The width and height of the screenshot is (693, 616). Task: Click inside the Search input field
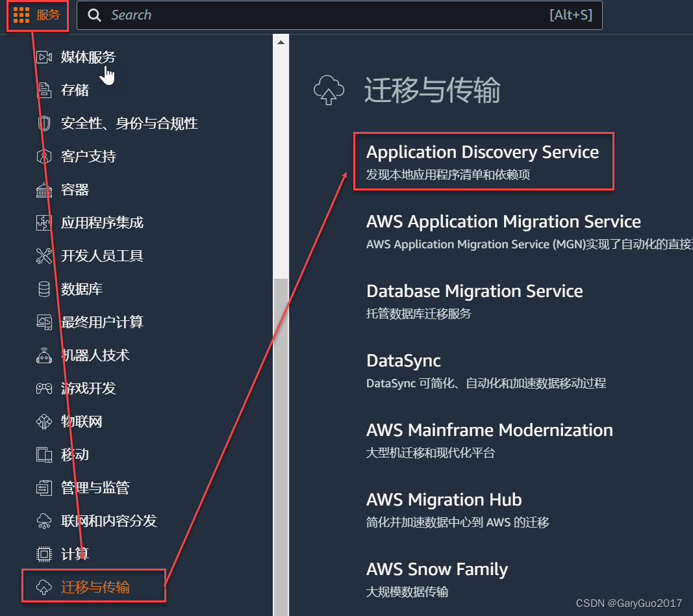point(292,15)
